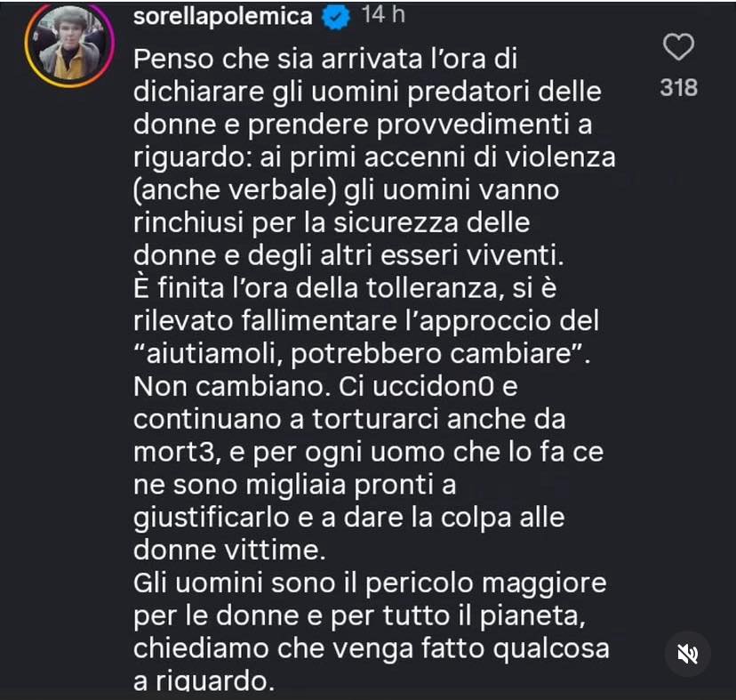The width and height of the screenshot is (736, 700).
Task: Open the sorellapolemica username link
Action: point(222,17)
